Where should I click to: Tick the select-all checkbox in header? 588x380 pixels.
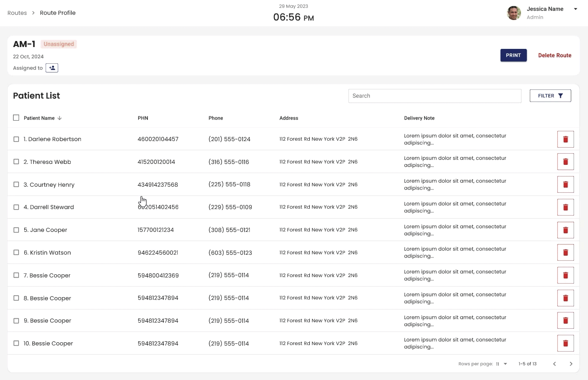(16, 118)
